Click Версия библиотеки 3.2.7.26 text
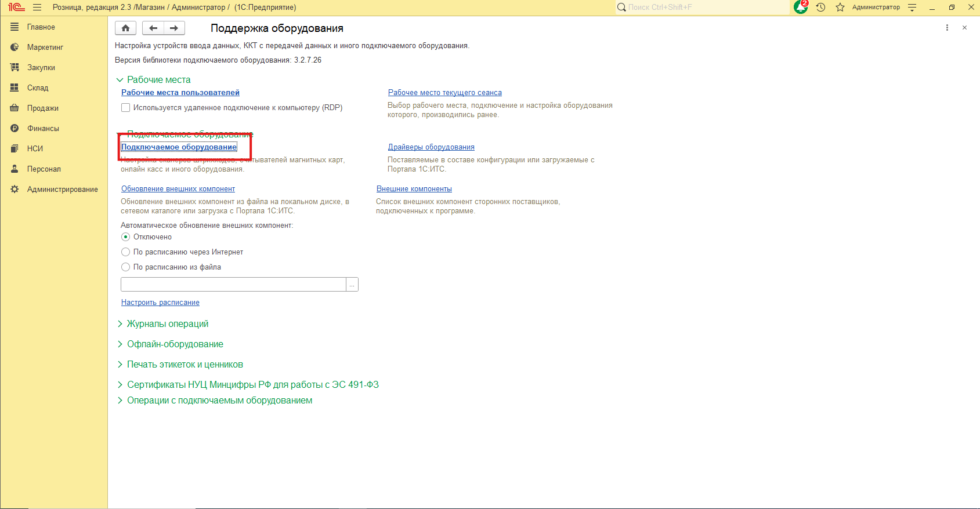 point(218,60)
